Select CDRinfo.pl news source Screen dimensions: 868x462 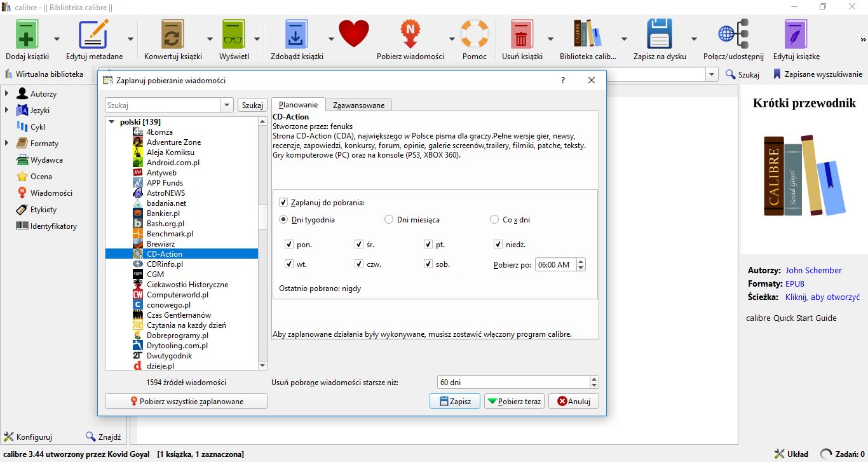(x=165, y=264)
